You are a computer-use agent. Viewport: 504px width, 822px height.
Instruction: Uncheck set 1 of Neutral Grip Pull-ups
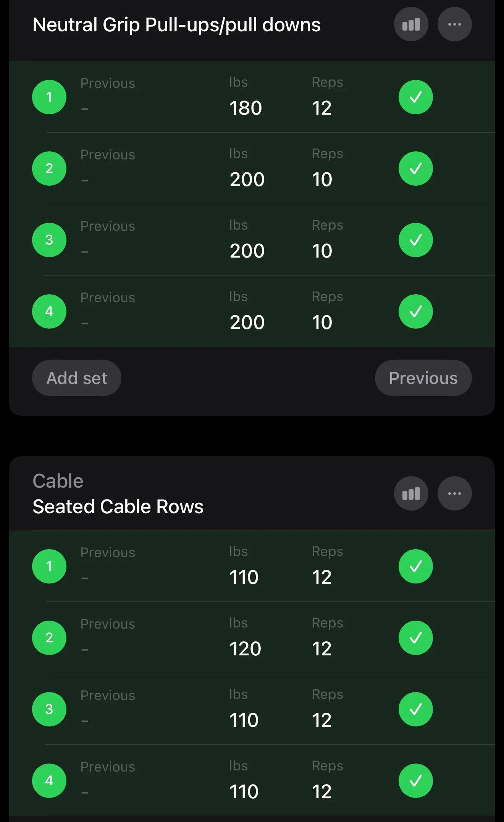pyautogui.click(x=415, y=97)
